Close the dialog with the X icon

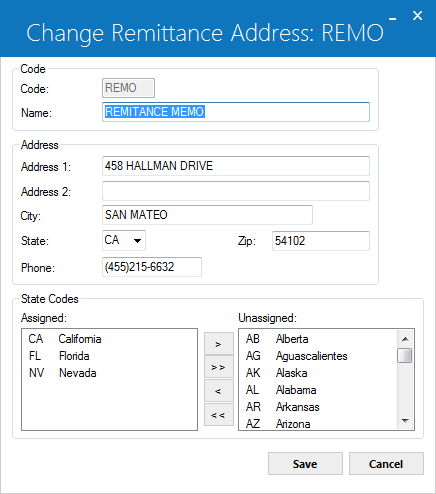[417, 15]
